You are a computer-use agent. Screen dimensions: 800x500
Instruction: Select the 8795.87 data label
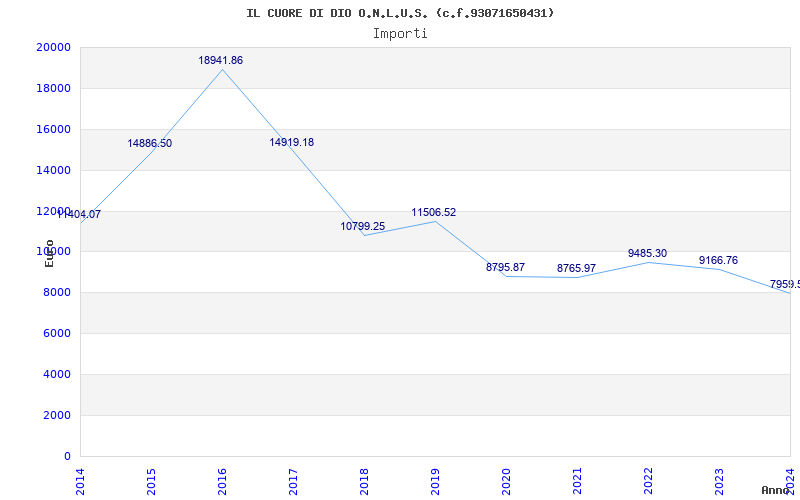point(505,267)
